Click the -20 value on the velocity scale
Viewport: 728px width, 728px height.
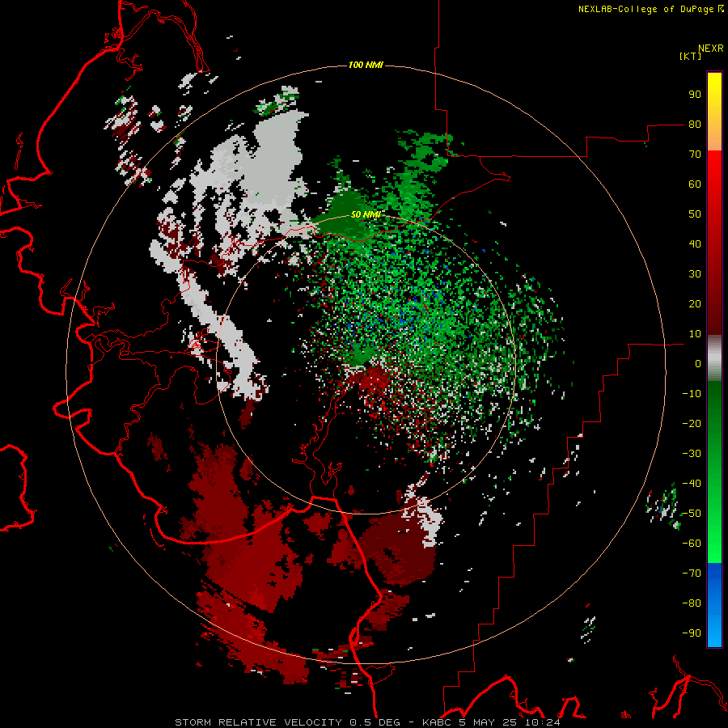coord(692,424)
